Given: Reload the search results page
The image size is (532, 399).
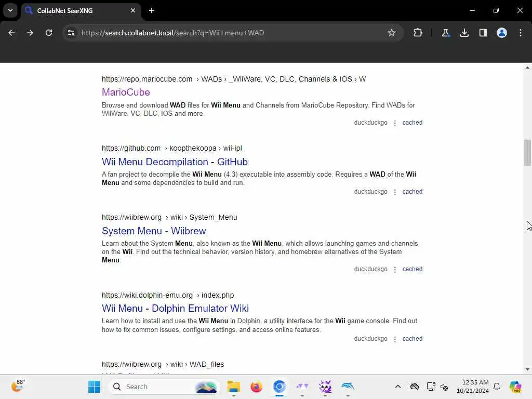Looking at the screenshot, I should pos(49,33).
